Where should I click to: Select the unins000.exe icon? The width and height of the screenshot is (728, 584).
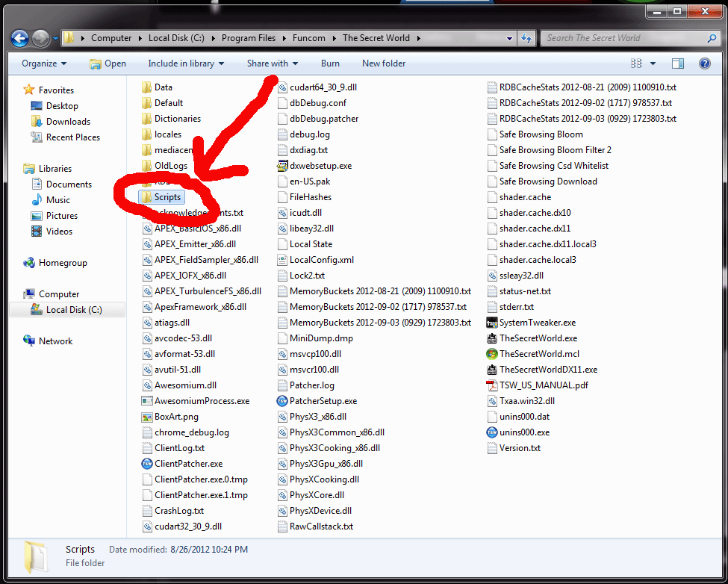coord(491,432)
